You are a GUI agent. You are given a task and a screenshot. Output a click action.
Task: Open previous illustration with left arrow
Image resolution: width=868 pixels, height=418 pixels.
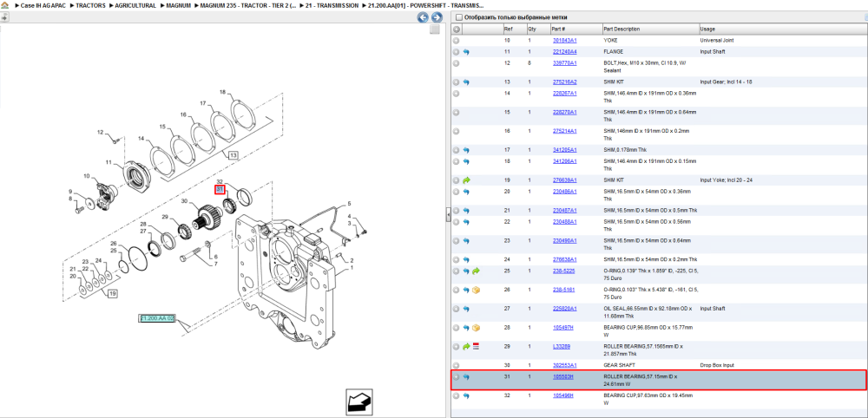click(x=423, y=17)
